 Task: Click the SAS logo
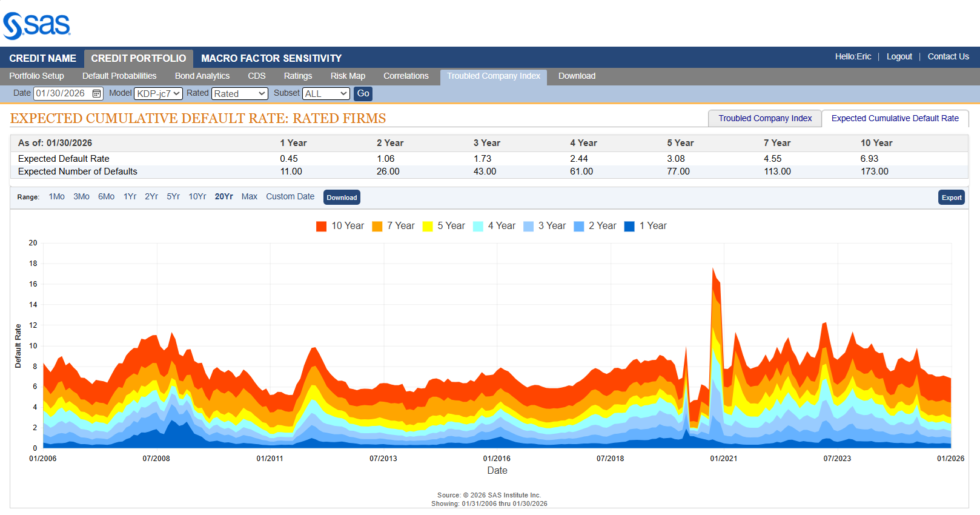tap(37, 25)
